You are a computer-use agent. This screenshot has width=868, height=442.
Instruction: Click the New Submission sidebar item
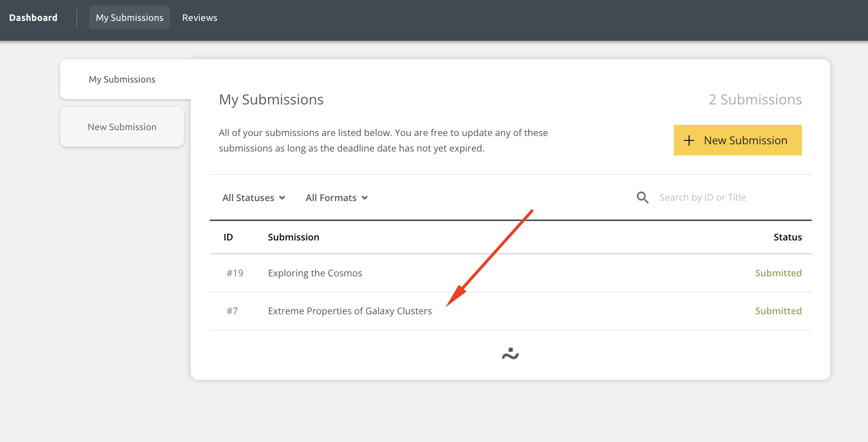pos(122,126)
